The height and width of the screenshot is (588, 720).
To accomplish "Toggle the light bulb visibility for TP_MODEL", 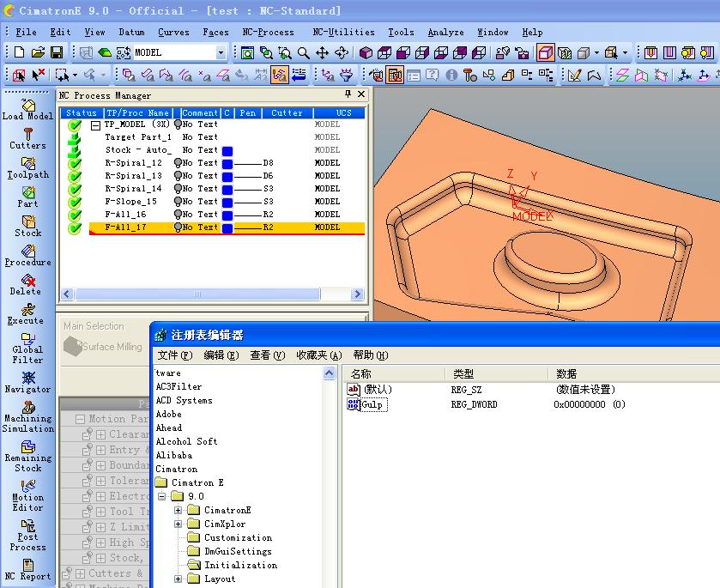I will tap(178, 124).
